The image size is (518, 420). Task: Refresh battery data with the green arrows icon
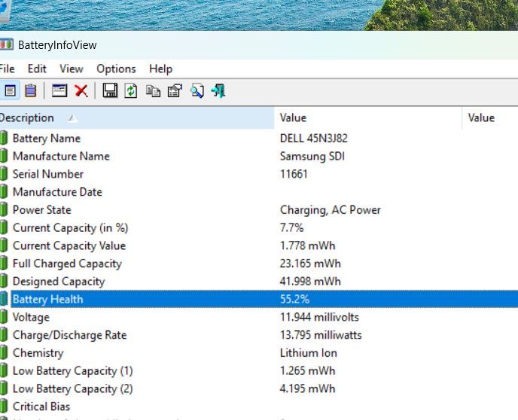[131, 91]
